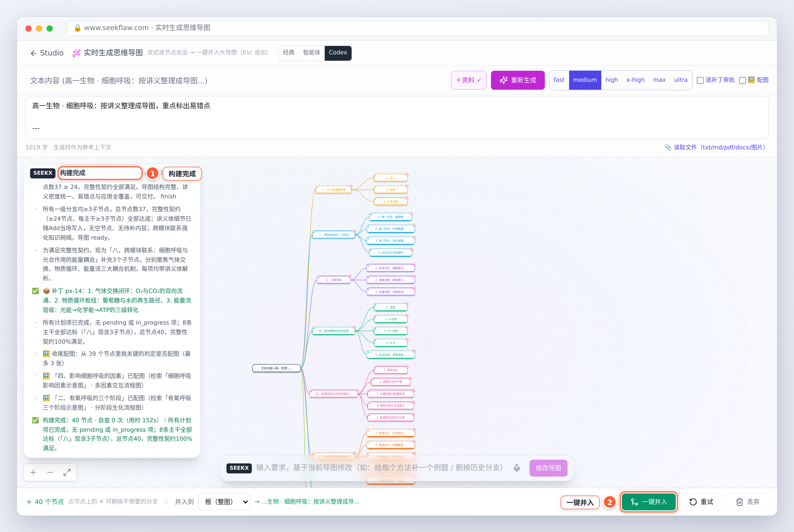Remove the '1. 场所对比' node with its ×

(x=407, y=367)
